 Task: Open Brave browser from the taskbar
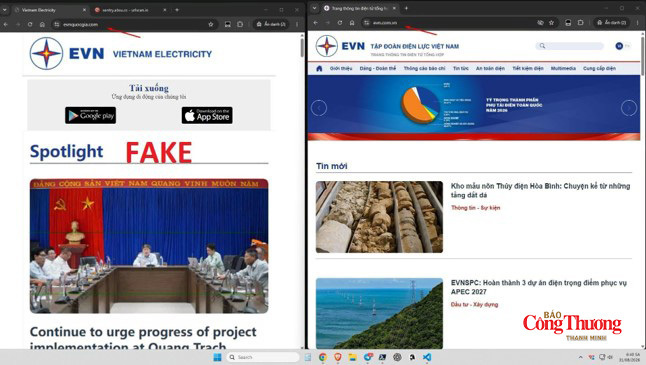pyautogui.click(x=337, y=357)
